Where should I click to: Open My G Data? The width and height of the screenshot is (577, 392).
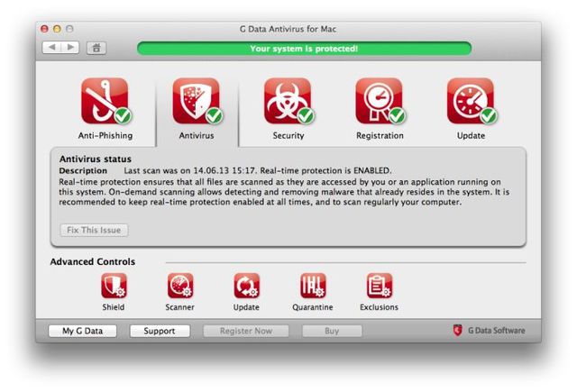point(82,331)
